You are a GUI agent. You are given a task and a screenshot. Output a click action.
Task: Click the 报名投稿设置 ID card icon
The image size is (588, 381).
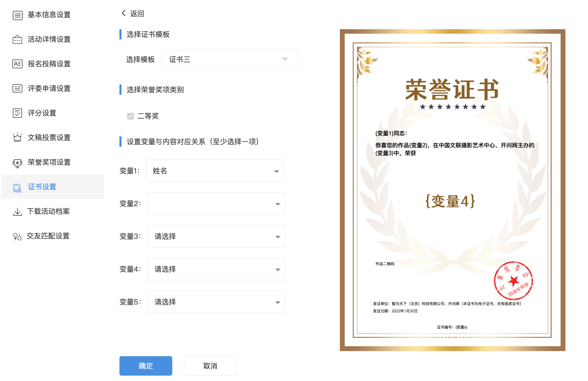point(17,64)
